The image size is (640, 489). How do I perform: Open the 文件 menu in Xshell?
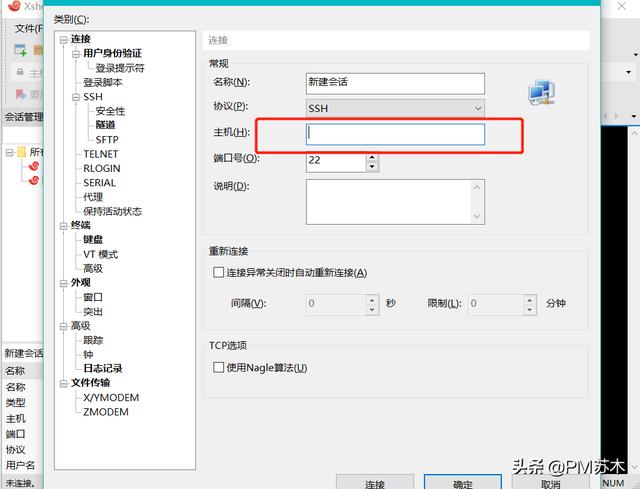(x=28, y=28)
